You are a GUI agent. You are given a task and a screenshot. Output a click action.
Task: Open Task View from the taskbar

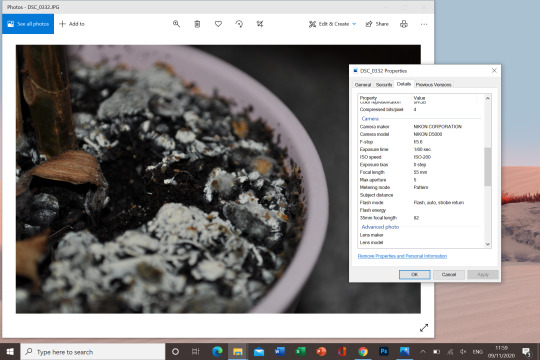click(196, 352)
